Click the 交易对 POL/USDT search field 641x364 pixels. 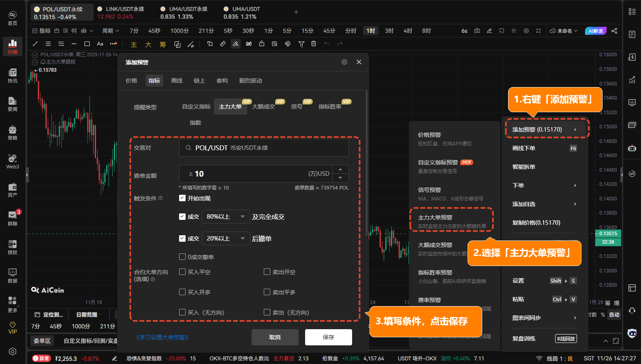264,148
